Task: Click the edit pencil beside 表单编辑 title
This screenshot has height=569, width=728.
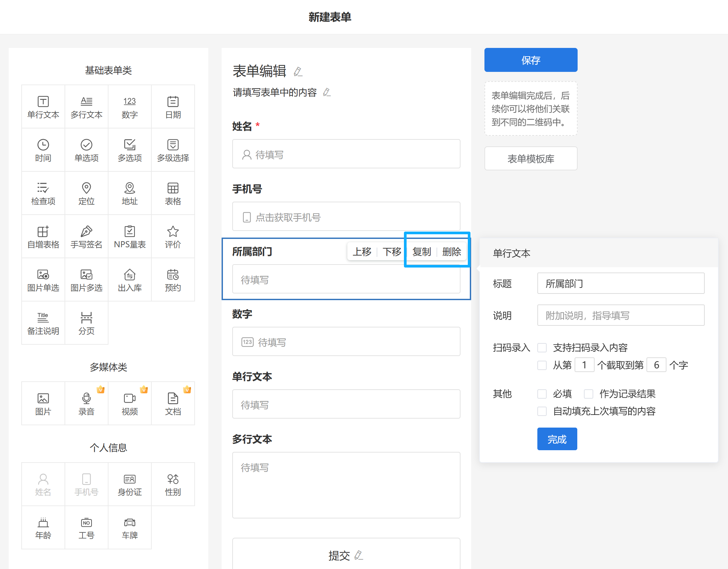Action: point(298,72)
